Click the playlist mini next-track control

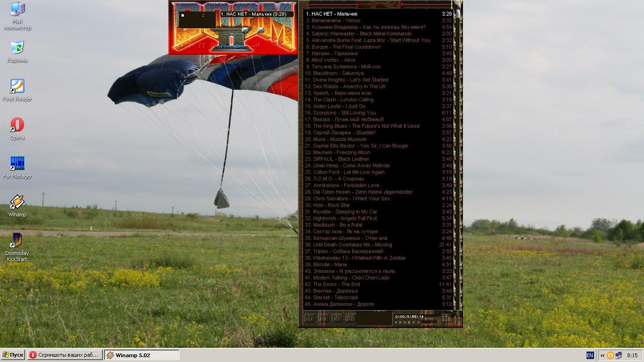click(x=414, y=322)
